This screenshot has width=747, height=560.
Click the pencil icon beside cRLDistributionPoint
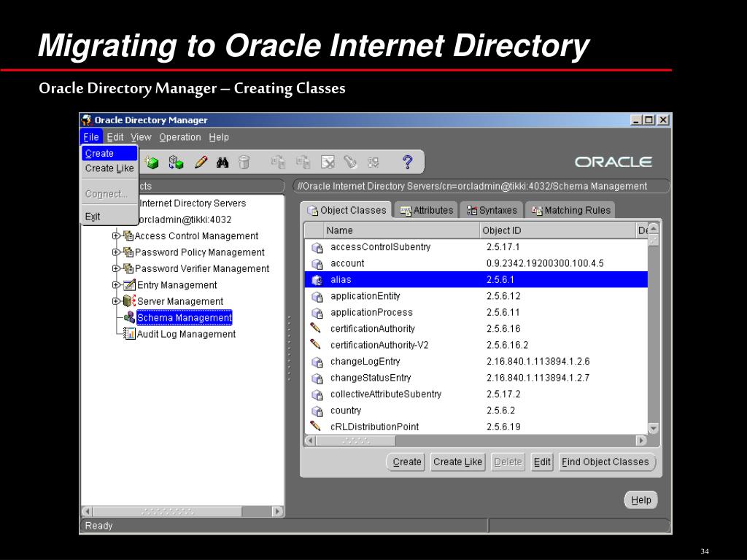(x=315, y=426)
